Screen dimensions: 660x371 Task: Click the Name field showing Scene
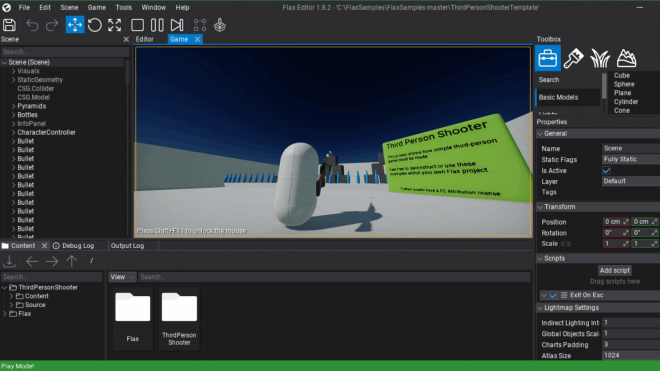(x=631, y=148)
